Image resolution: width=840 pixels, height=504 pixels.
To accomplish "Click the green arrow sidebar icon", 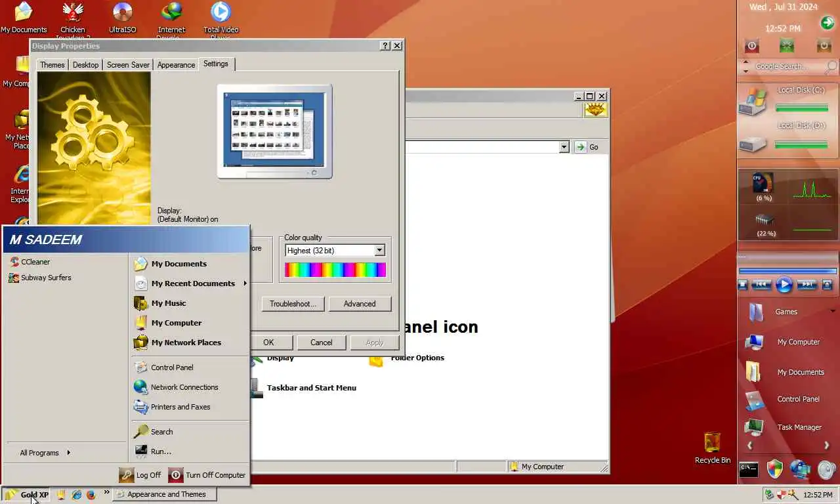I will click(x=827, y=24).
